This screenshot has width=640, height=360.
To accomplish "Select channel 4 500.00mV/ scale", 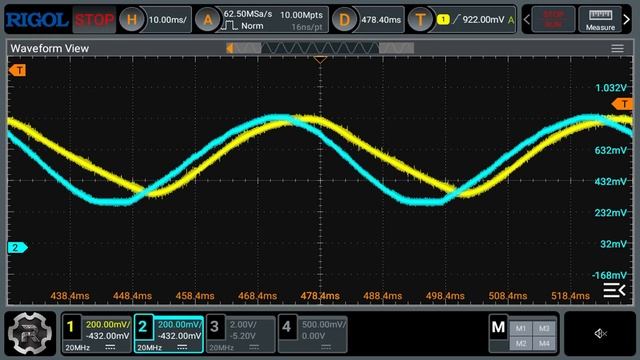I will [324, 324].
